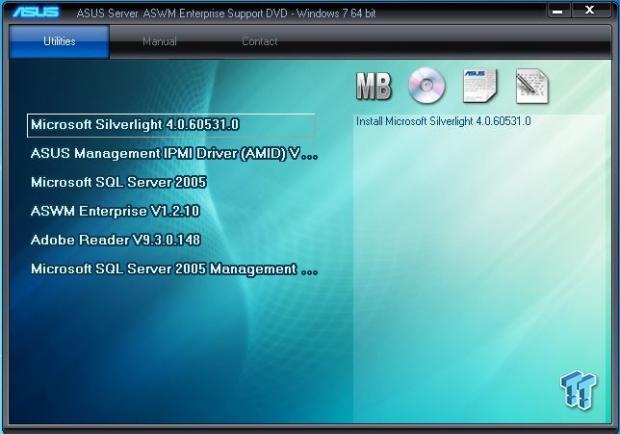This screenshot has height=434, width=620.
Task: Open the Contact tab
Action: (259, 42)
